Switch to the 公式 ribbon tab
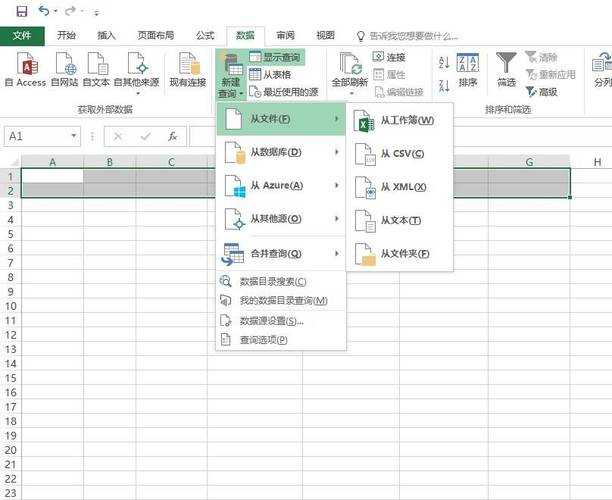 [x=205, y=36]
